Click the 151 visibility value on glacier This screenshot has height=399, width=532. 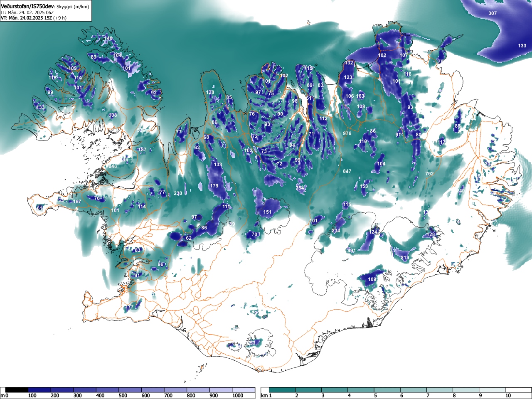click(267, 212)
